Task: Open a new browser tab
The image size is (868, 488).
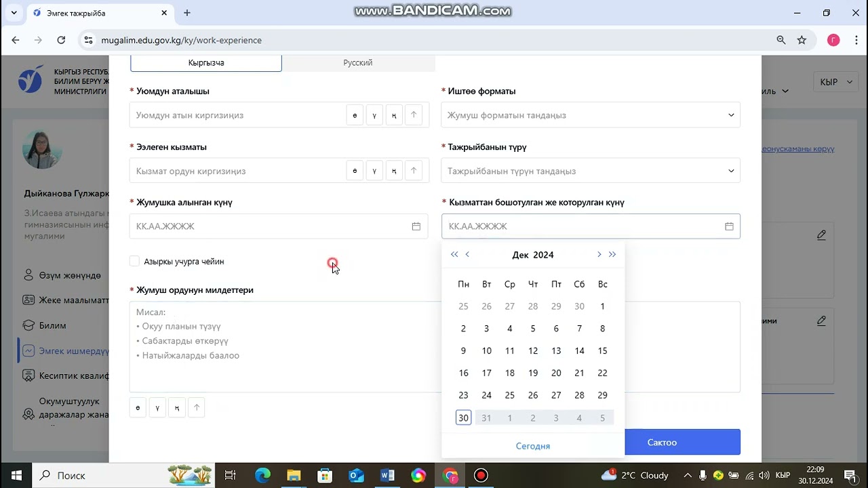Action: coord(187,13)
